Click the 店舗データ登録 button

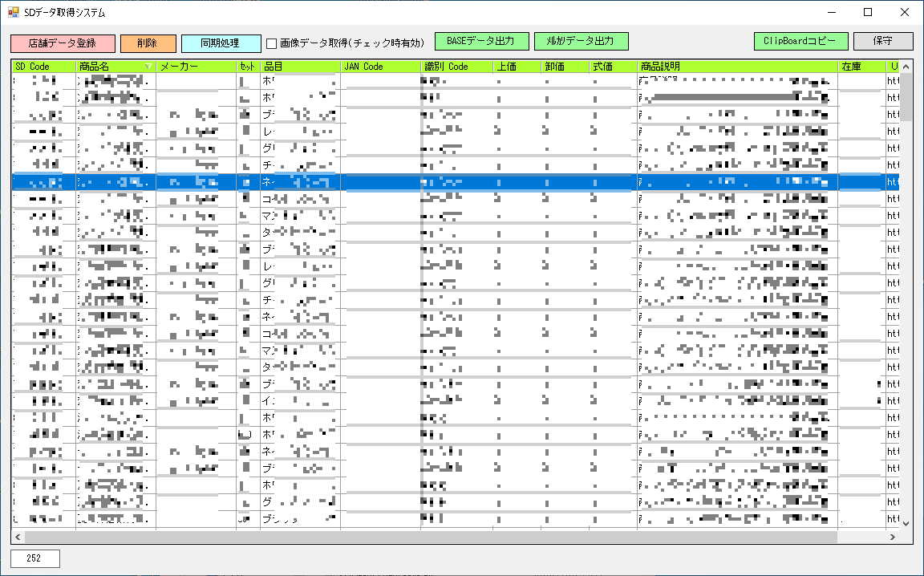pos(63,41)
